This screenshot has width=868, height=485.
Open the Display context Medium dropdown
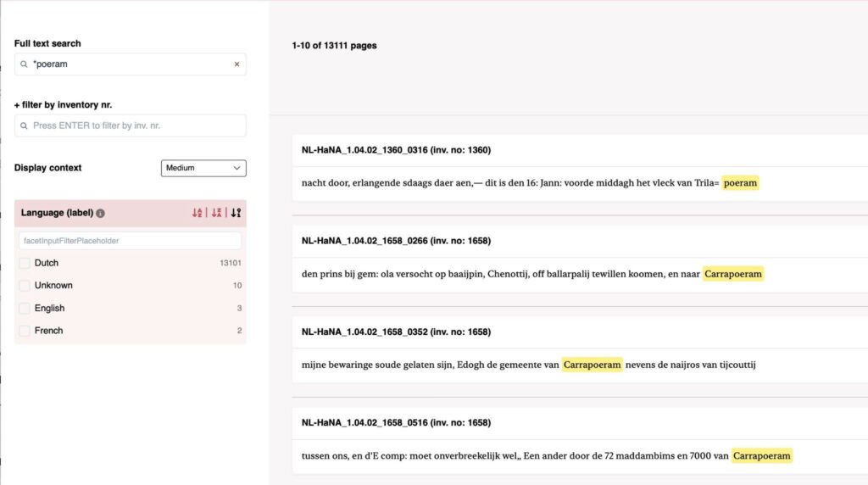203,168
